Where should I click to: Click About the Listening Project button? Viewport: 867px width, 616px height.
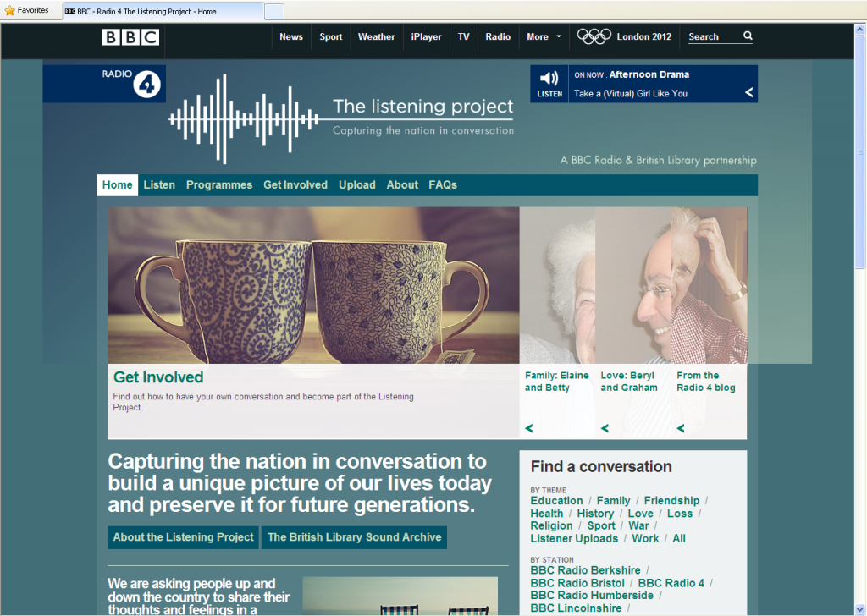coord(183,537)
